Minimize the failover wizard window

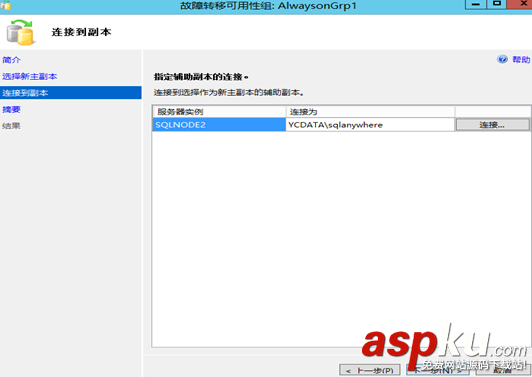tap(476, 4)
